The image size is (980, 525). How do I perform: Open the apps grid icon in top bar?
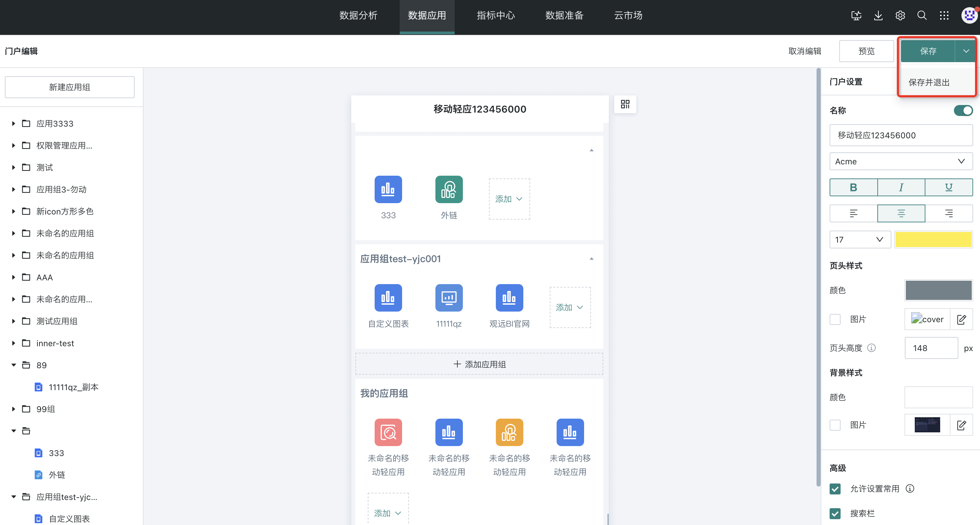(x=944, y=15)
